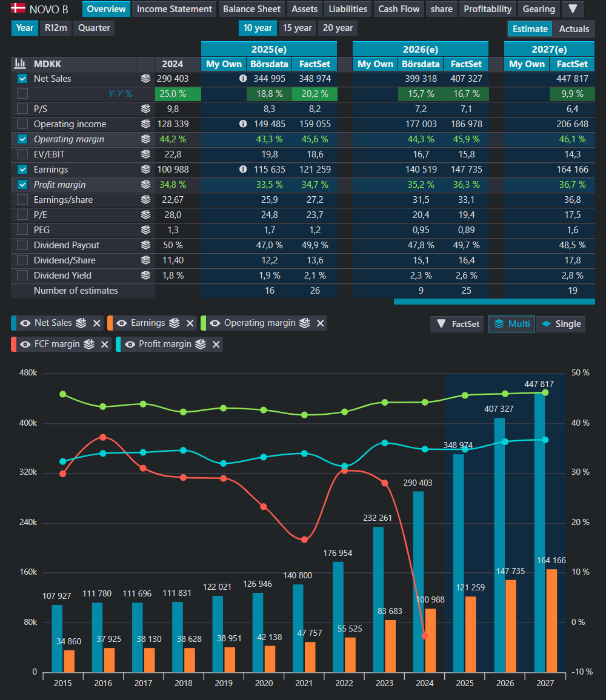Click the stack icon in P/S row
Screen dimensions: 606x700
(145, 108)
